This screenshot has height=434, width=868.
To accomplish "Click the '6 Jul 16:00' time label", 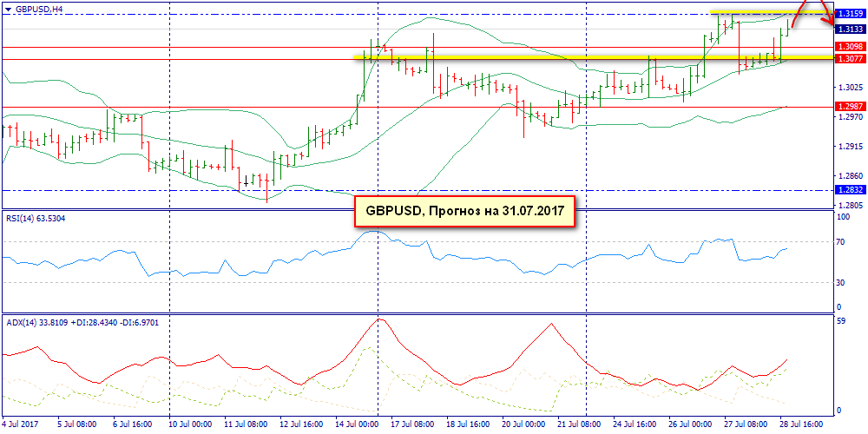I will pos(133,423).
